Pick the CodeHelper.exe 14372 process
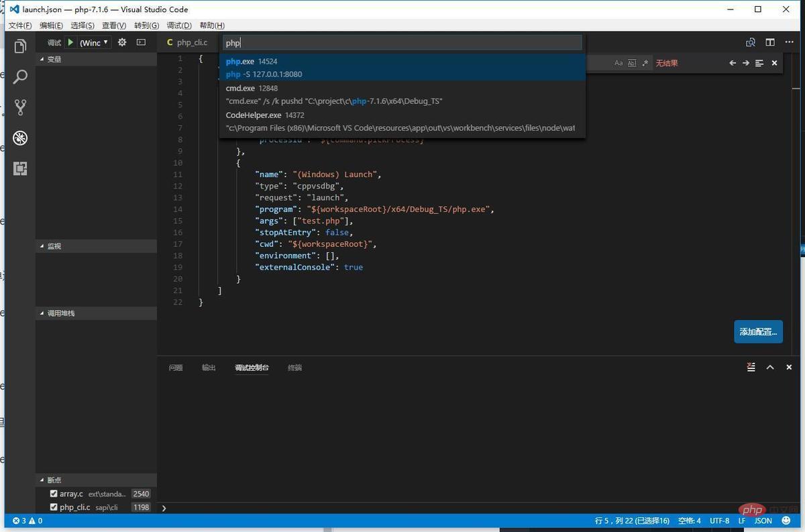The width and height of the screenshot is (805, 532). 402,121
